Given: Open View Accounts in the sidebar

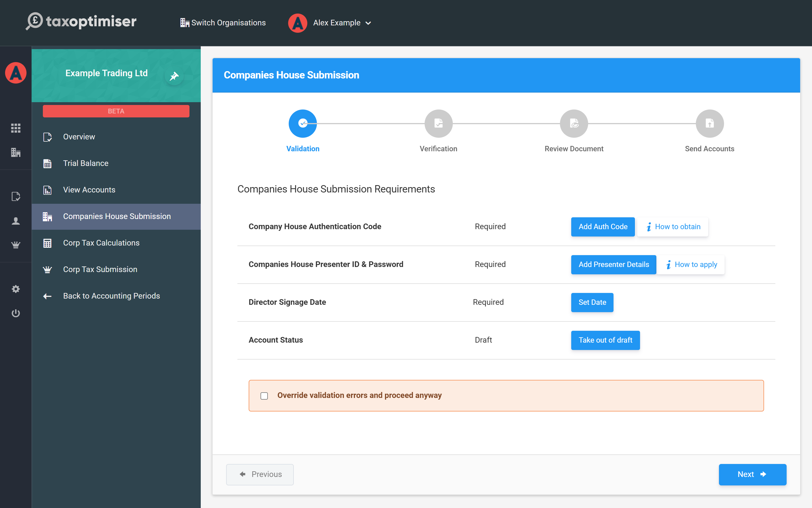Looking at the screenshot, I should point(116,190).
